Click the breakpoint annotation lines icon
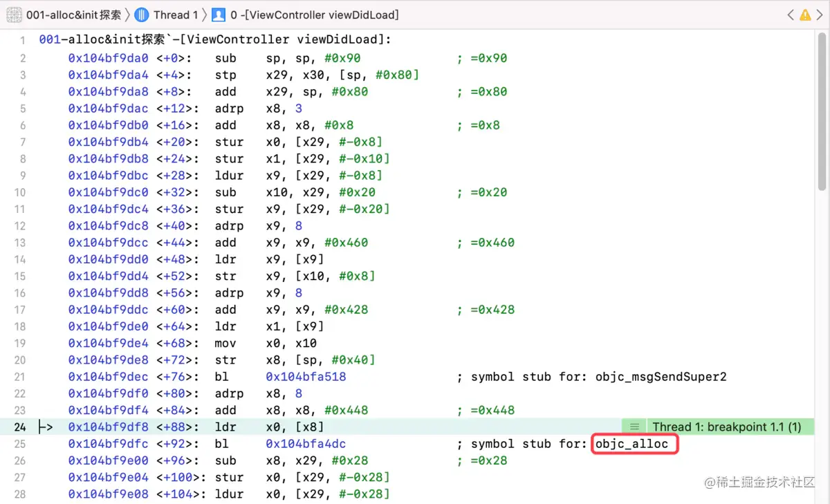Image resolution: width=830 pixels, height=504 pixels. 634,427
